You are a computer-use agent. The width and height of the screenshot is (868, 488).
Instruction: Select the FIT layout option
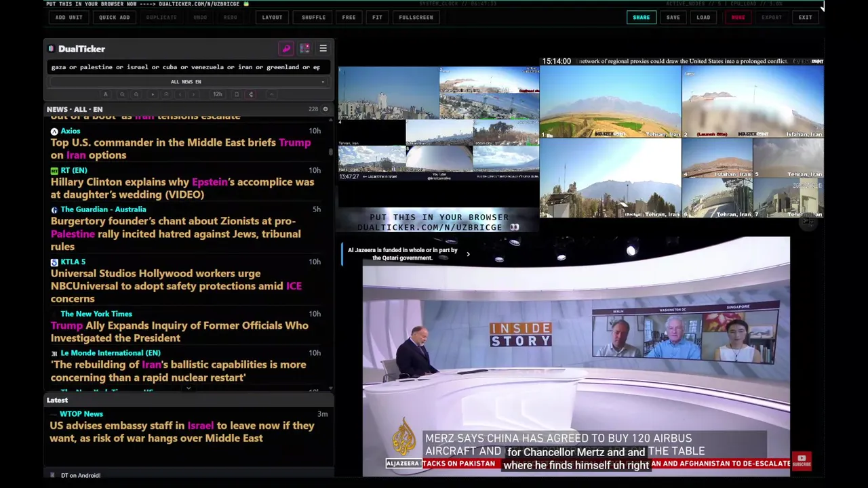click(x=377, y=17)
